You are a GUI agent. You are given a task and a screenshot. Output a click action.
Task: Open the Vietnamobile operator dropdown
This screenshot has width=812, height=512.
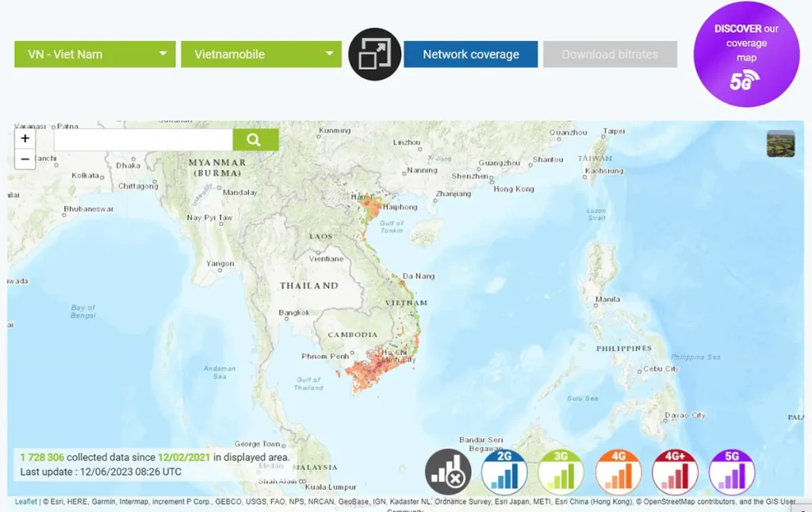click(x=262, y=55)
